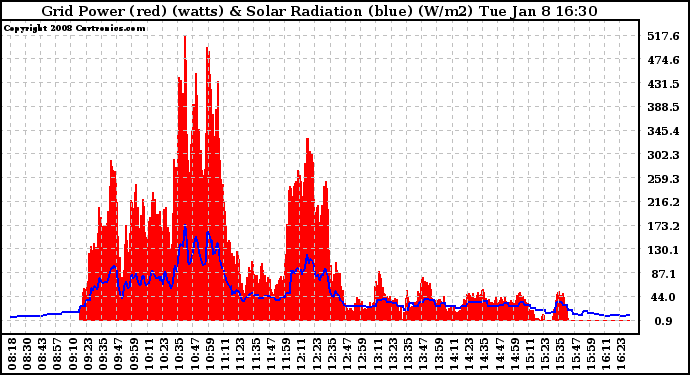Click the 44.0 axis value

(664, 298)
